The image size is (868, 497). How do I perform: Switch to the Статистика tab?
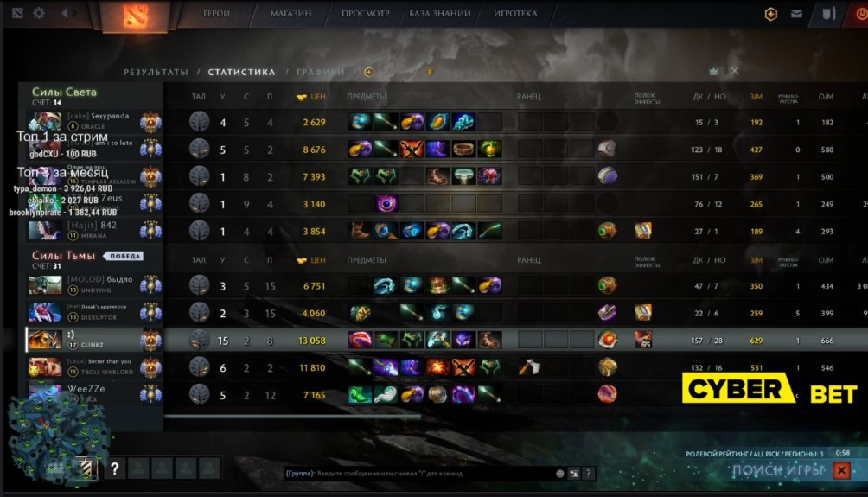coord(241,72)
